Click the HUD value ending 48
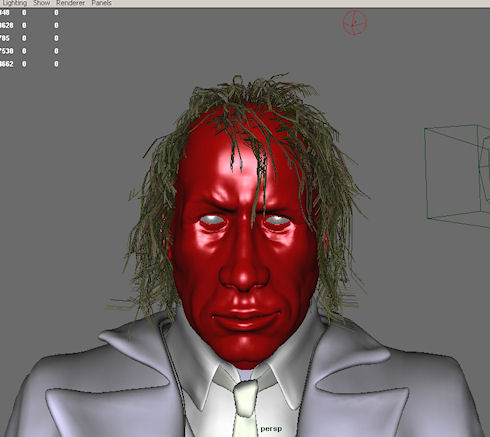Viewport: 490px width, 437px height. click(x=5, y=13)
